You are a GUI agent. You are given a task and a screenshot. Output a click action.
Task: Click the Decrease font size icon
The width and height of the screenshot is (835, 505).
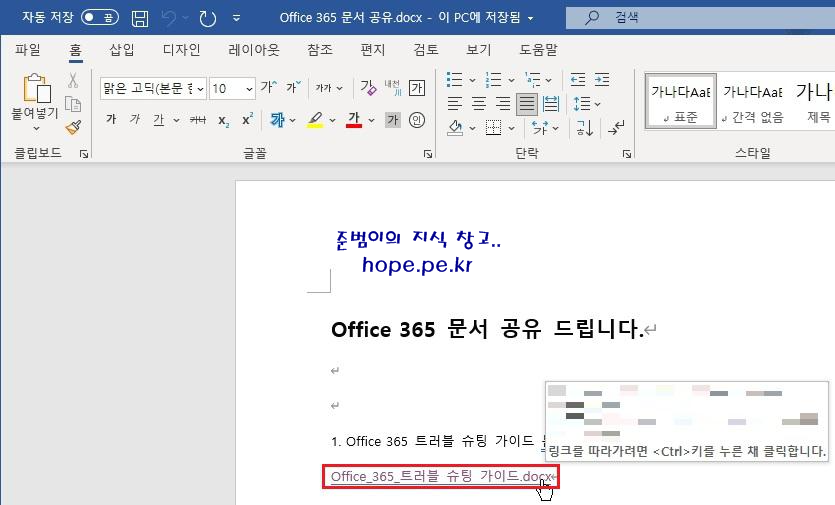tap(293, 87)
